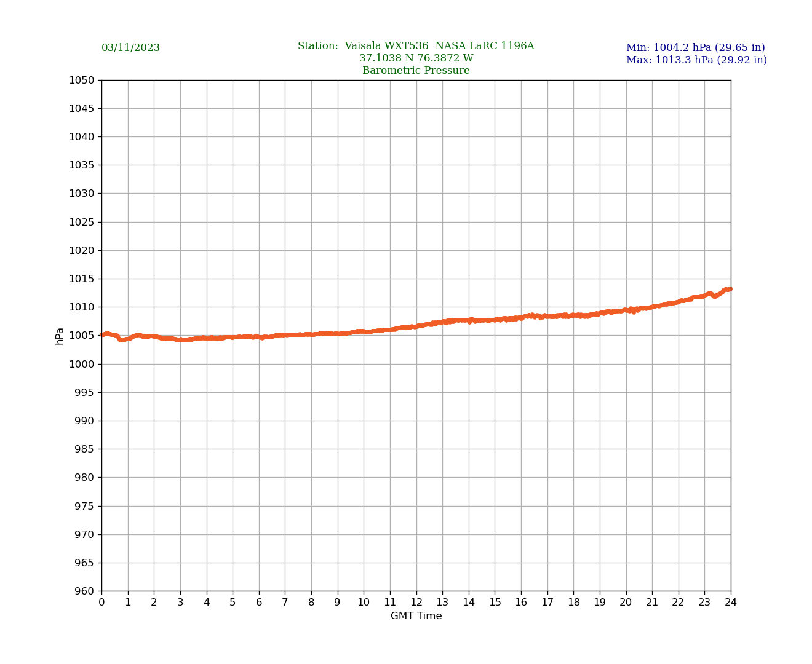The image size is (812, 664).
Task: Click the 960 tick label on y-axis
Action: click(84, 591)
